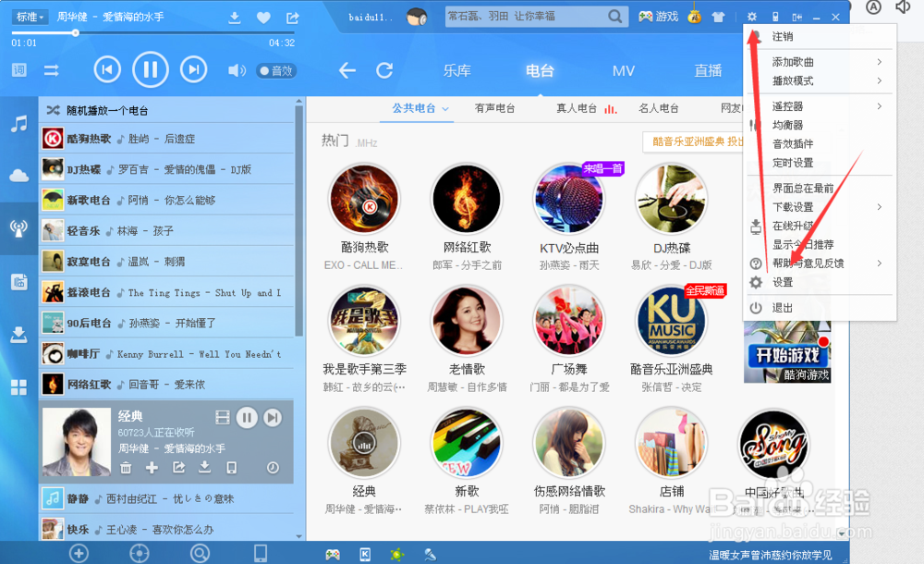Pause the 经典 station in list
The image size is (924, 564).
247,418
